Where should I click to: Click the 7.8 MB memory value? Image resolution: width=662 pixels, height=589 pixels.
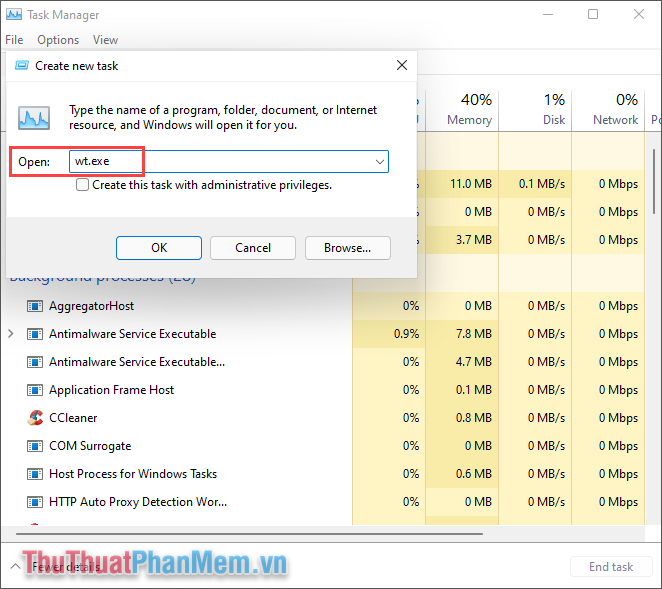[474, 334]
